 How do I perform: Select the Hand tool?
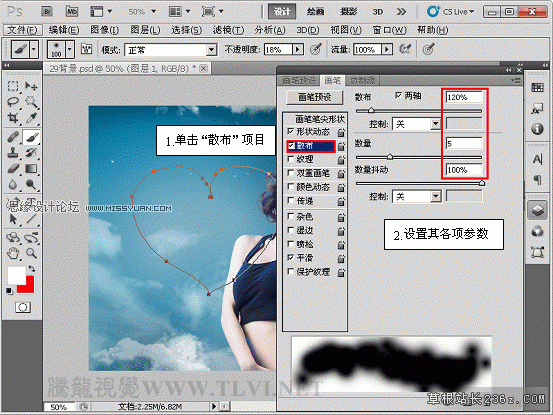pos(13,252)
